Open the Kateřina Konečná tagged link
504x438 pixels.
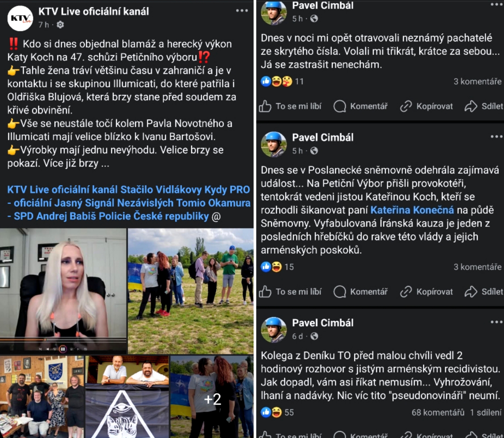pyautogui.click(x=412, y=210)
